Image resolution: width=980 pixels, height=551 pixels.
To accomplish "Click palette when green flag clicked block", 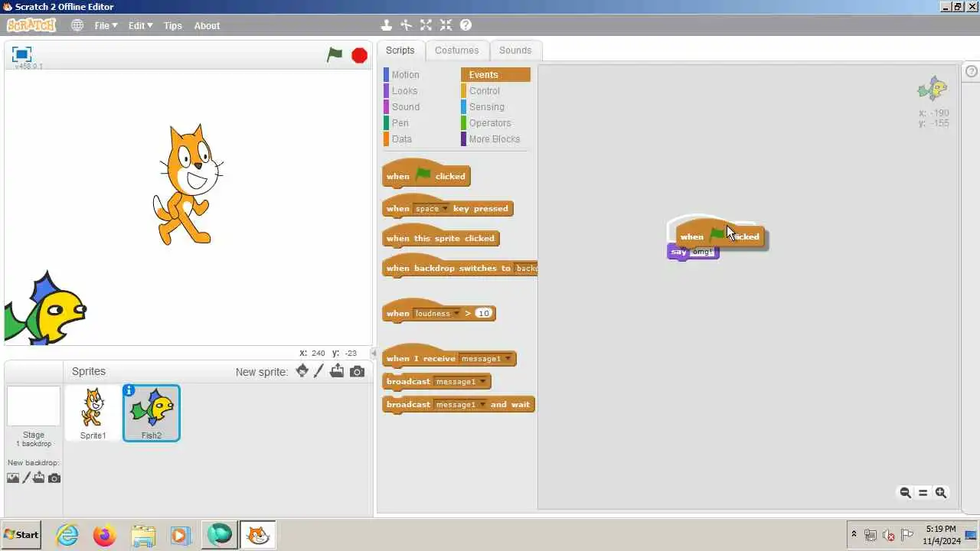I will pyautogui.click(x=426, y=175).
